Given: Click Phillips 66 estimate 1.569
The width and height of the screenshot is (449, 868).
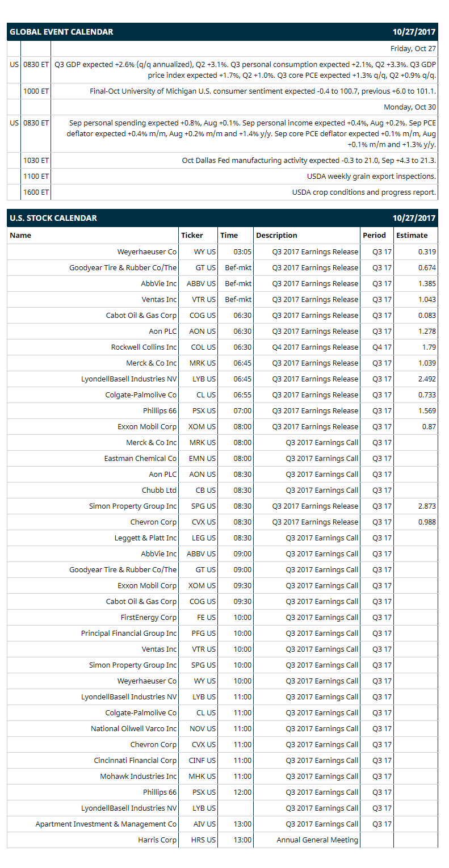Looking at the screenshot, I should (427, 410).
